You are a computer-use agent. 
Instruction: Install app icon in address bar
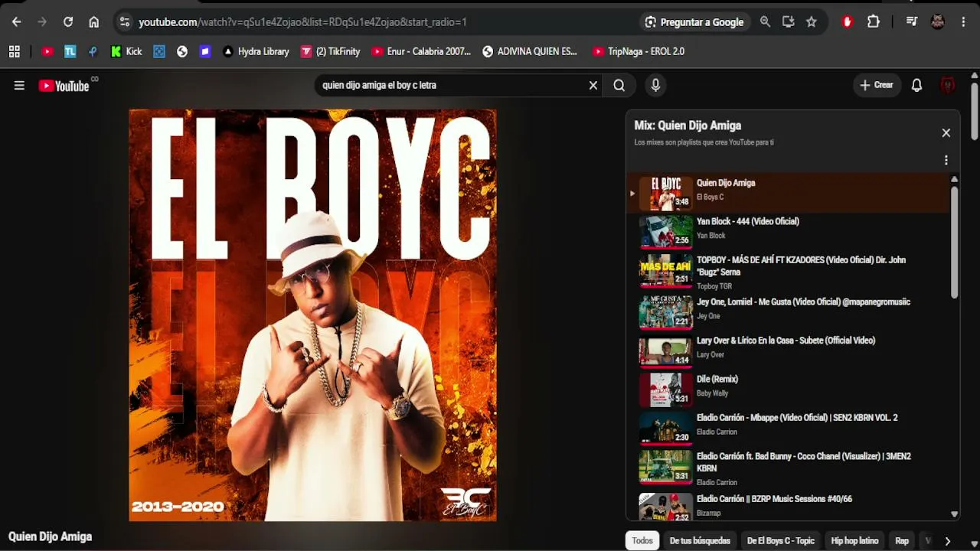(x=788, y=22)
